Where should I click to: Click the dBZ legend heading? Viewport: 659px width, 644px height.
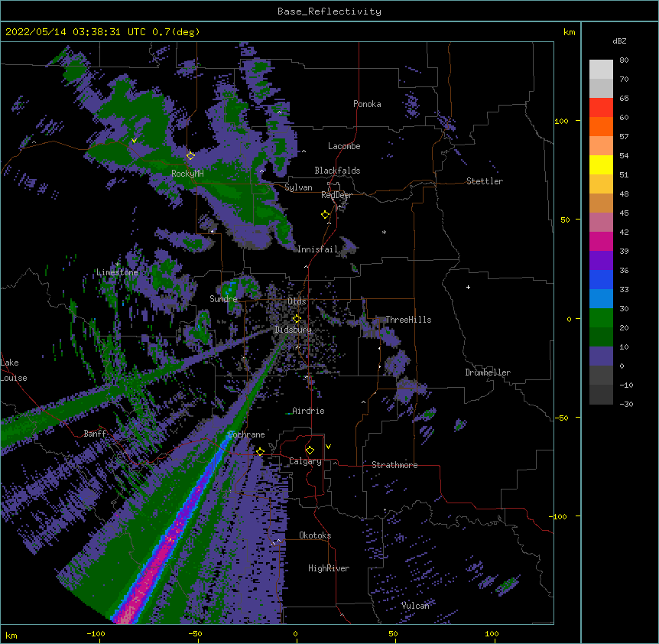619,41
